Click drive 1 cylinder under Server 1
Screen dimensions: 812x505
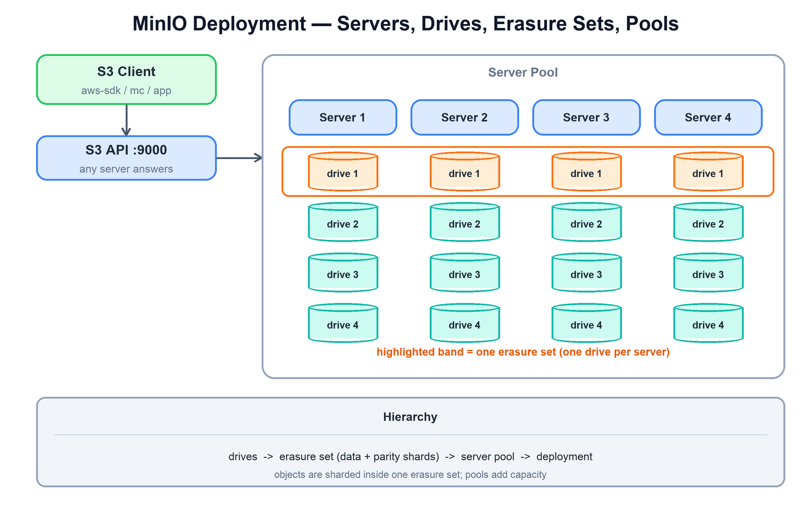click(343, 172)
